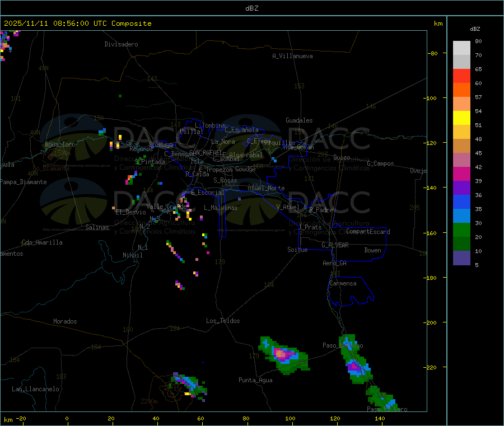Select the dark green 10-20 dBZ swatch
The width and height of the screenshot is (504, 426).
coord(461,244)
